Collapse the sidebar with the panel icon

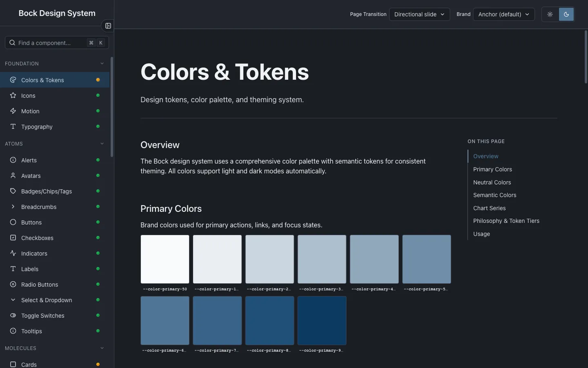[108, 26]
